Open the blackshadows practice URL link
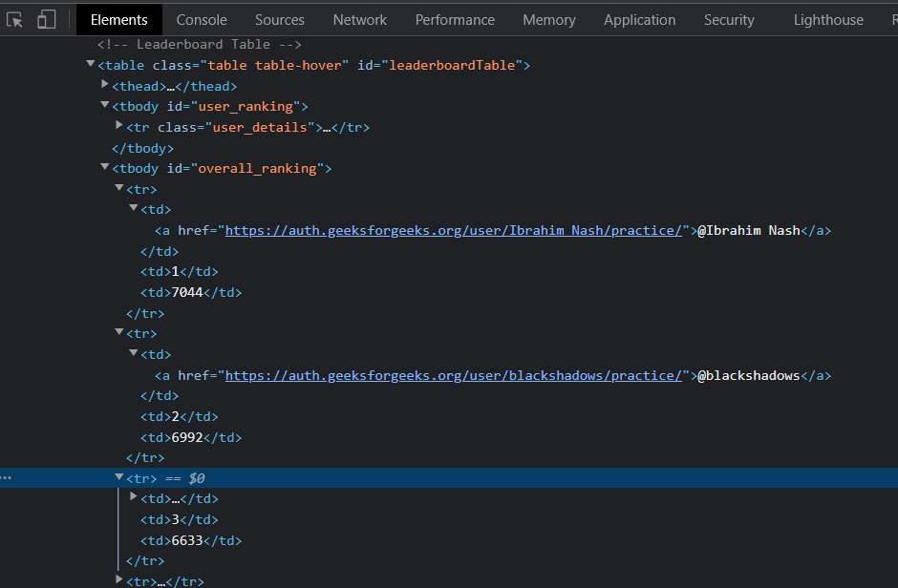The height and width of the screenshot is (588, 898). (x=454, y=375)
